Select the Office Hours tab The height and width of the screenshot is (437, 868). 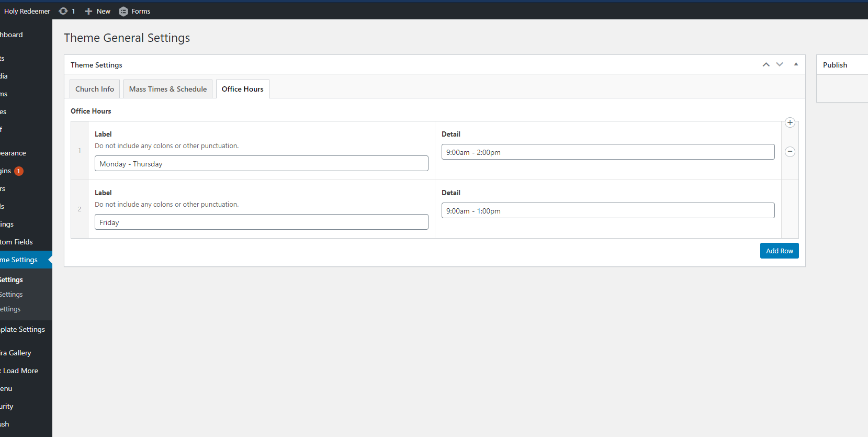tap(242, 89)
